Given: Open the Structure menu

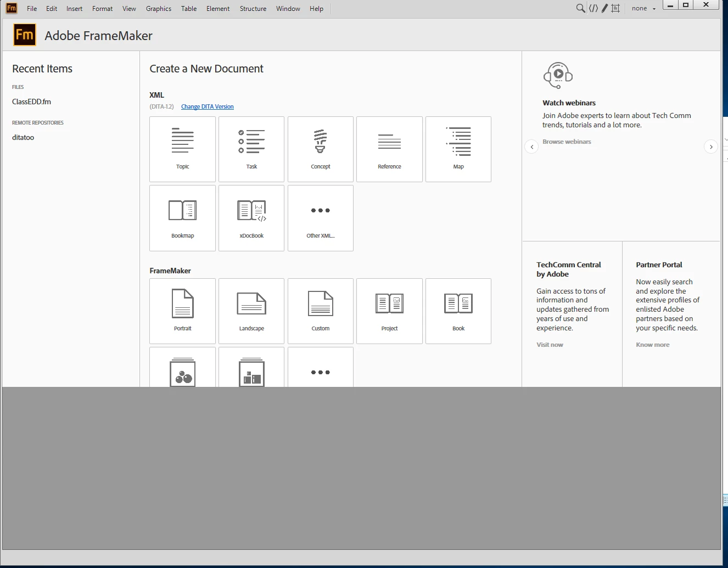Looking at the screenshot, I should 253,8.
